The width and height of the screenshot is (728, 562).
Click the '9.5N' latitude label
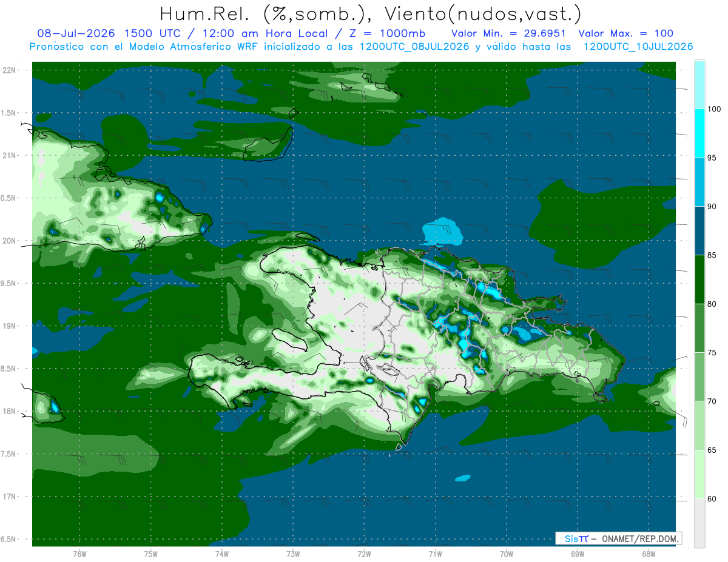9,283
